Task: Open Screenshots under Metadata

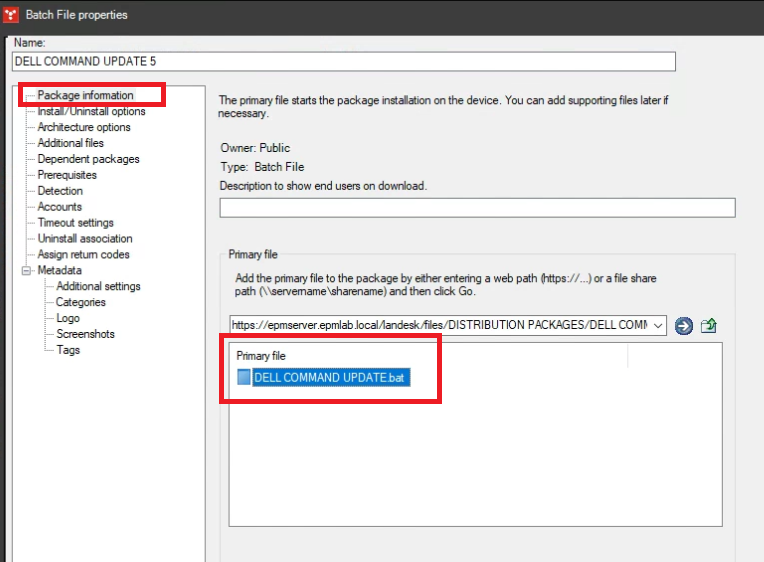Action: tap(85, 334)
